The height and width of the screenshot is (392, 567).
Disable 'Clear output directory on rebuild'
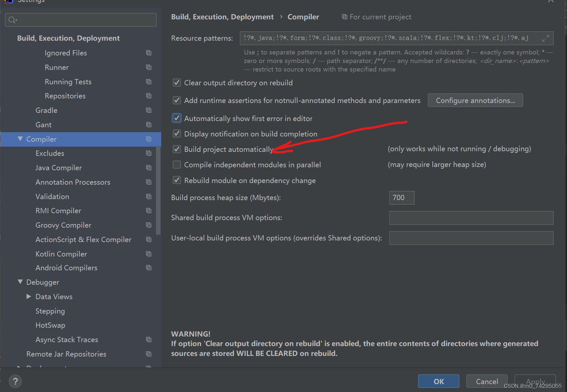pos(177,83)
